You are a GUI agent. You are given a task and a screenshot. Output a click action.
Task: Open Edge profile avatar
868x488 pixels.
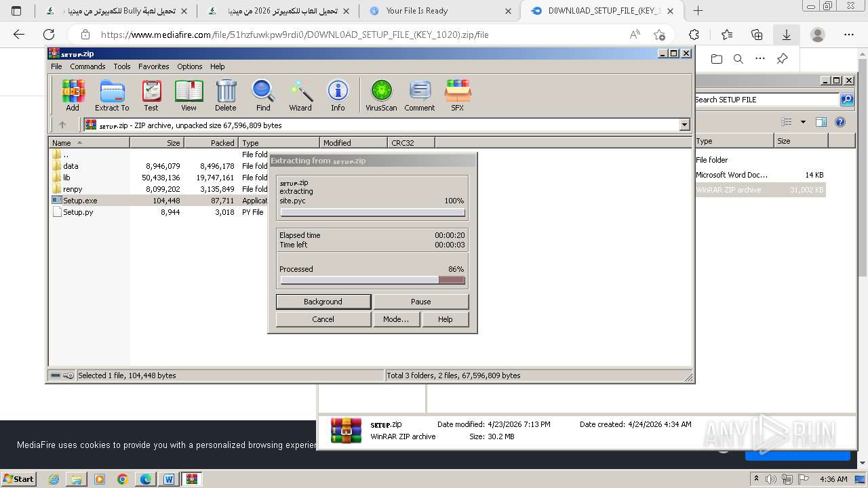[x=818, y=35]
